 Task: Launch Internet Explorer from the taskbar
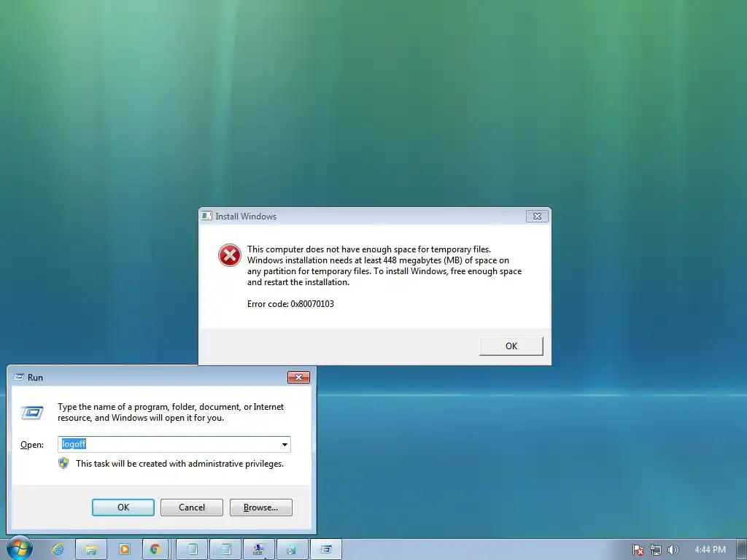pos(58,549)
